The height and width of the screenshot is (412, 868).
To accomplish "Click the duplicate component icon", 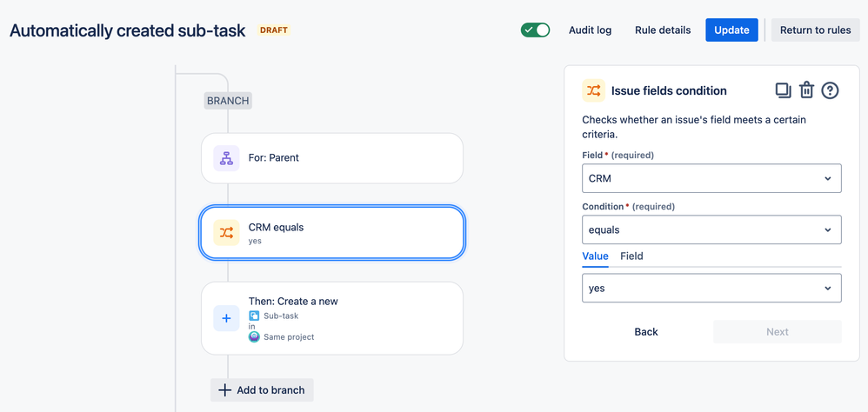I will pos(783,90).
